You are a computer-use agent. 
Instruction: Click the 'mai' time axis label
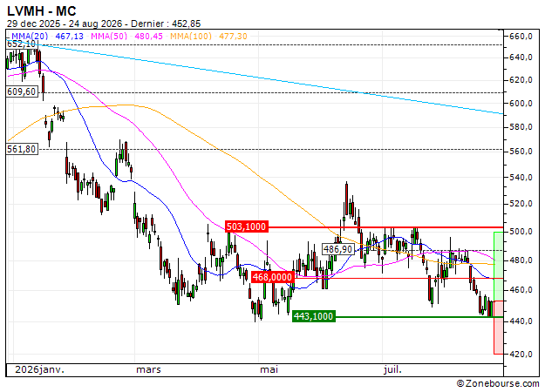[x=269, y=369]
